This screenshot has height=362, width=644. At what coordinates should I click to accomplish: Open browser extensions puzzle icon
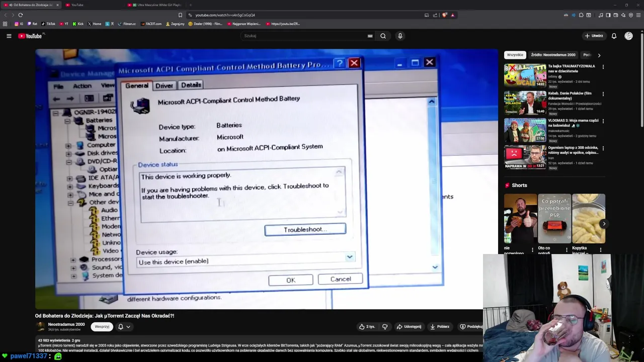click(581, 15)
